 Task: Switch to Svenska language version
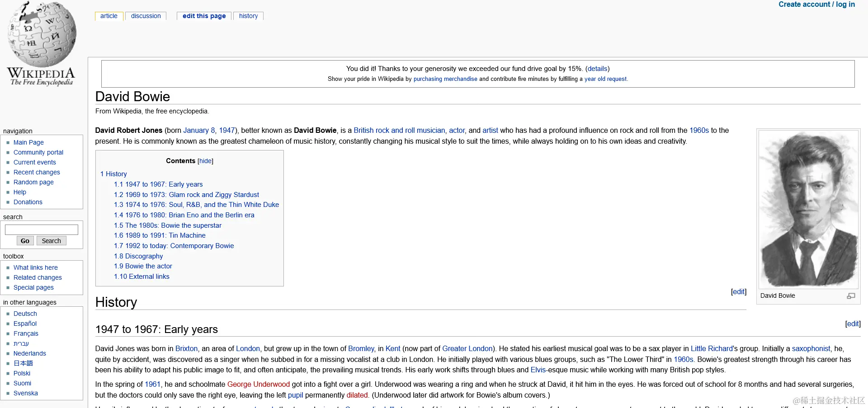click(x=26, y=393)
